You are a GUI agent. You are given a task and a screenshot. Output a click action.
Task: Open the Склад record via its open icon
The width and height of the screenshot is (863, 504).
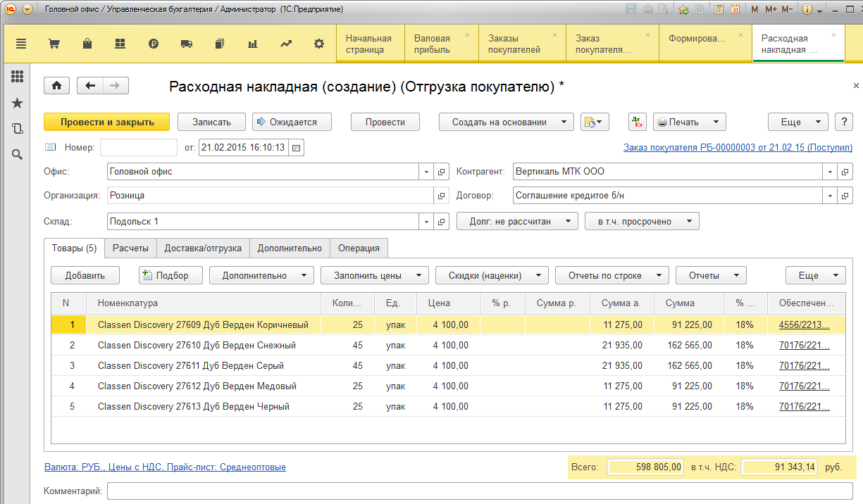(x=442, y=222)
